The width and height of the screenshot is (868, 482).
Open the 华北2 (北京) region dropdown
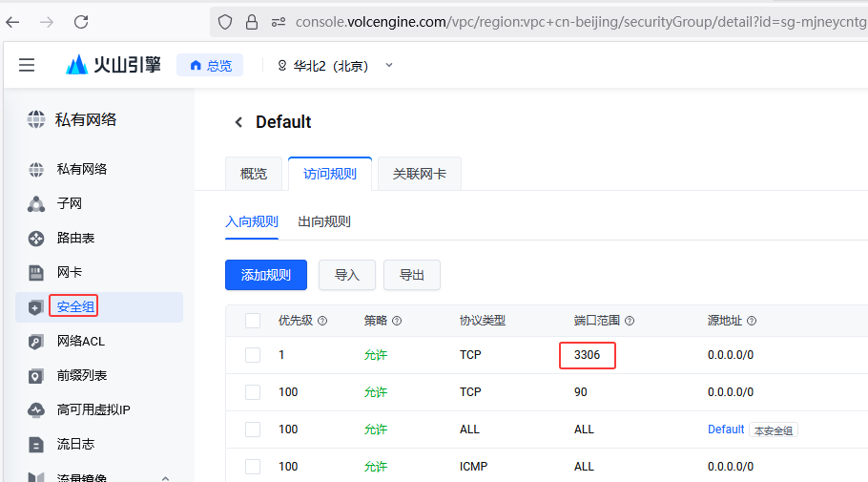click(335, 65)
